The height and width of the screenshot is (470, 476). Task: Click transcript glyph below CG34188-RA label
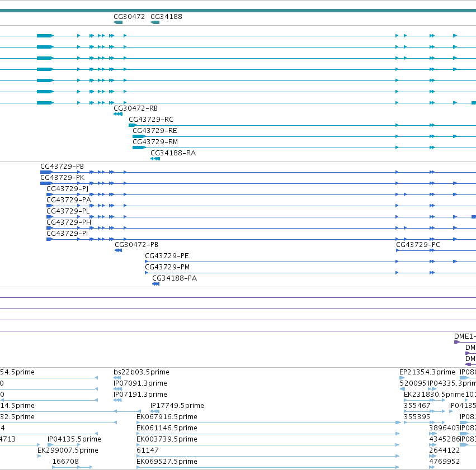pos(155,159)
